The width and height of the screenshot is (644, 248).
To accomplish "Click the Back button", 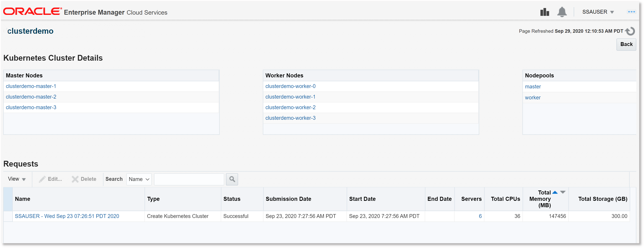I will coord(626,44).
